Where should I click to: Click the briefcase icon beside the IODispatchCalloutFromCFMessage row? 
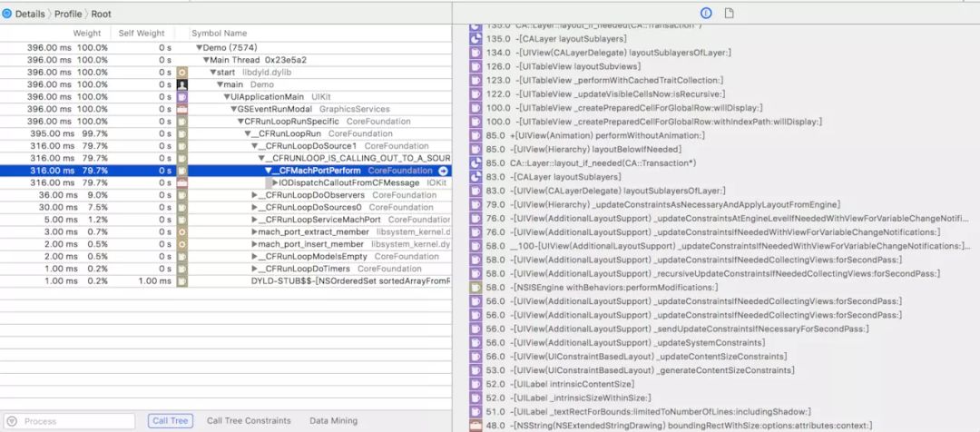[x=181, y=182]
